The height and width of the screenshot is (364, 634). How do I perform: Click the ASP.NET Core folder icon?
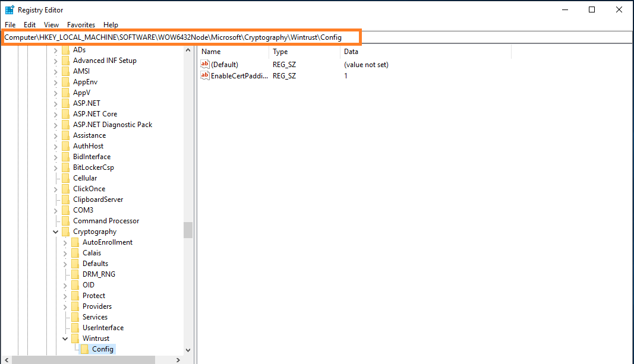65,115
